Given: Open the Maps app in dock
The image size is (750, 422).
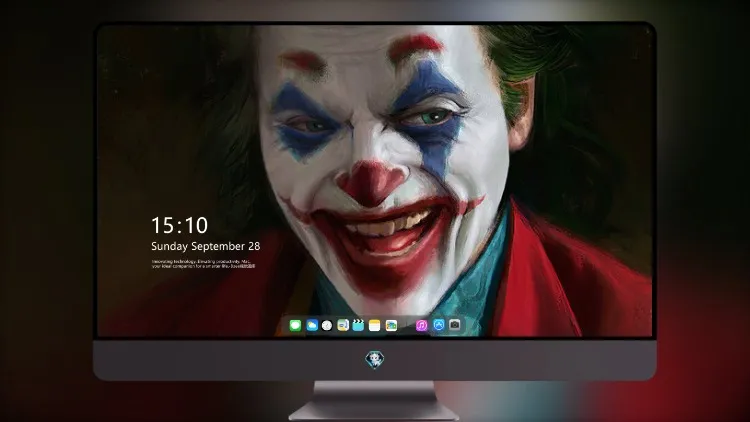Looking at the screenshot, I should pos(343,326).
